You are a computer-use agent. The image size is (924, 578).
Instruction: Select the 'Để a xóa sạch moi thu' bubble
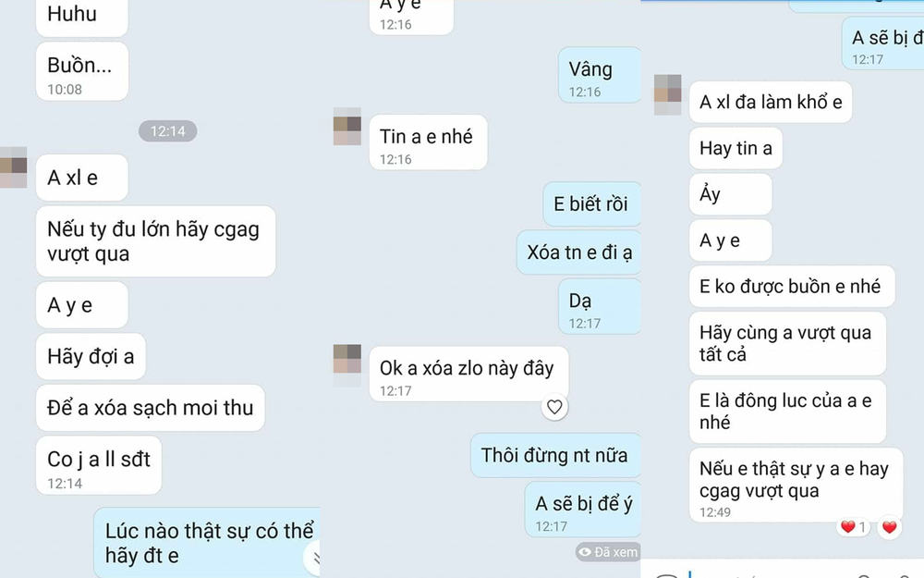click(x=151, y=408)
